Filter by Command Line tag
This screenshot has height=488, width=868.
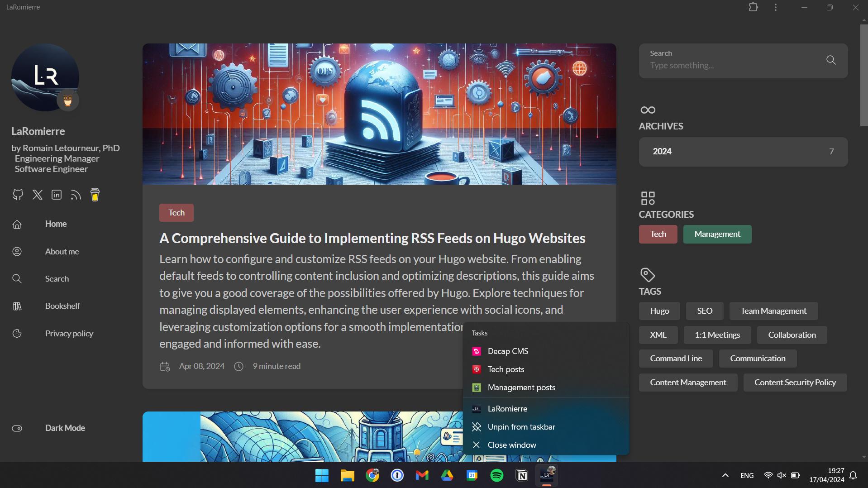coord(676,359)
